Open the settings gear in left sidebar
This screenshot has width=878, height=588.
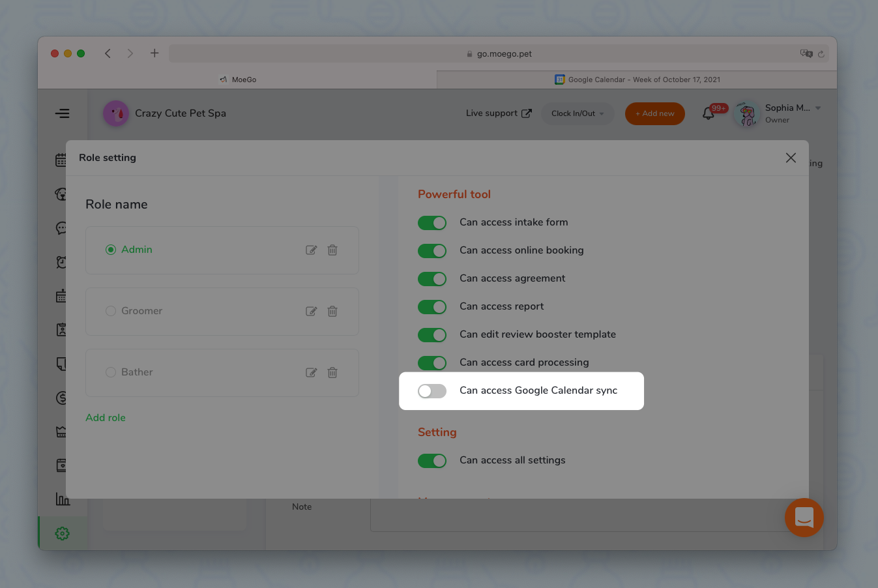click(x=63, y=533)
